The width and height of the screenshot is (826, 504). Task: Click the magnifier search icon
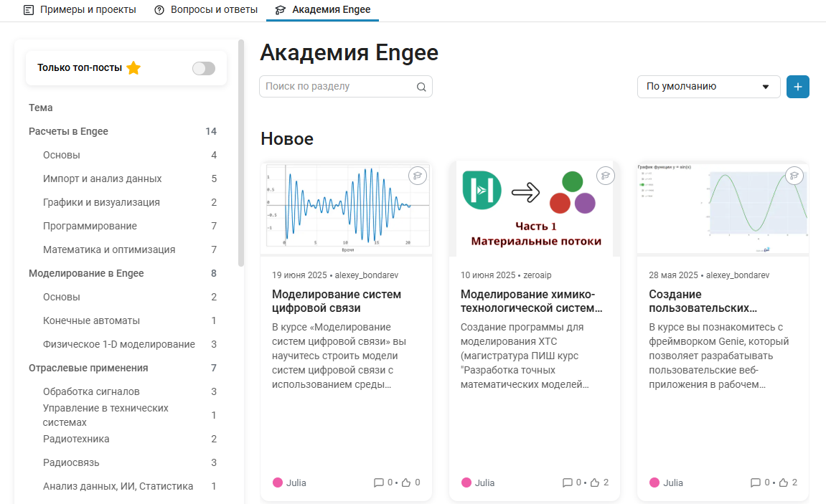(x=421, y=87)
